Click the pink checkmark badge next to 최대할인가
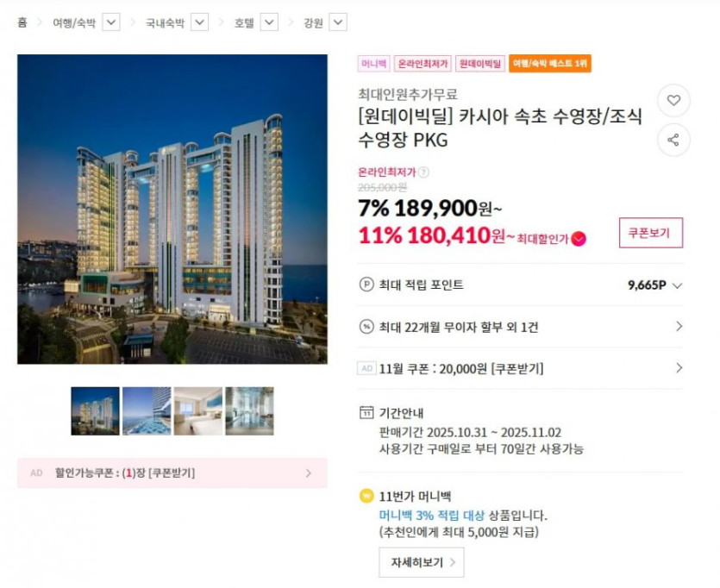The height and width of the screenshot is (588, 720). click(x=579, y=239)
